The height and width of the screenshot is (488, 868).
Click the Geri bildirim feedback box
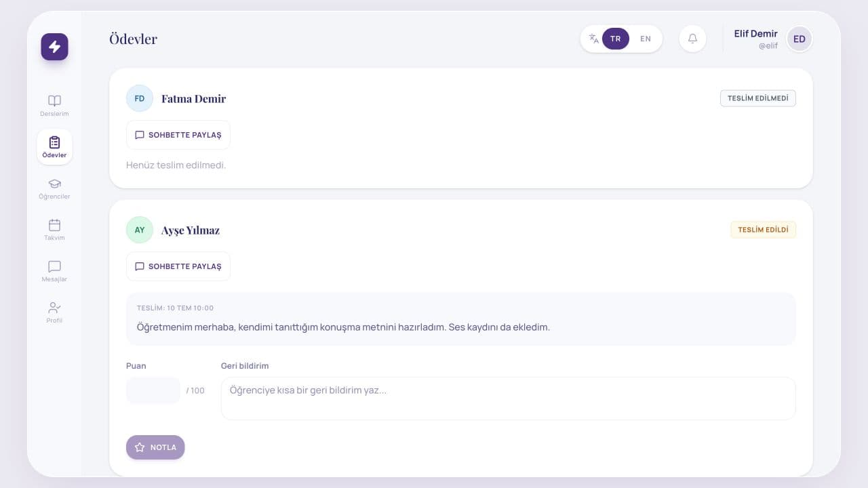pyautogui.click(x=508, y=399)
